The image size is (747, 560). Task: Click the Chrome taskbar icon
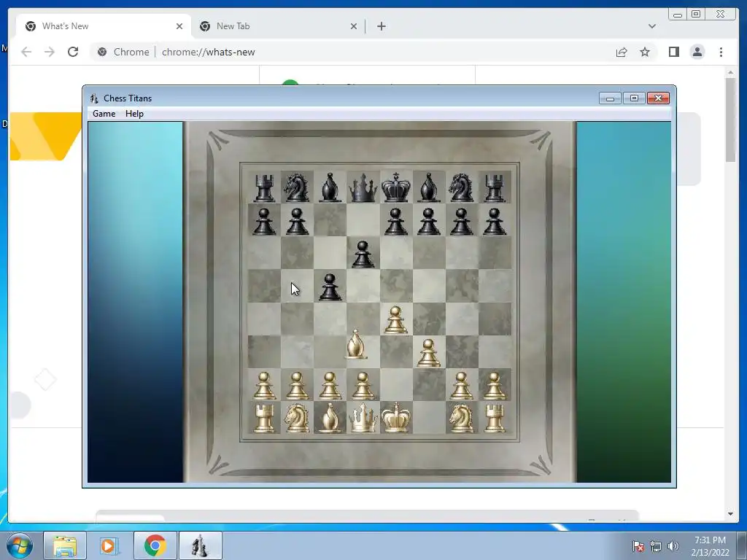(x=155, y=545)
